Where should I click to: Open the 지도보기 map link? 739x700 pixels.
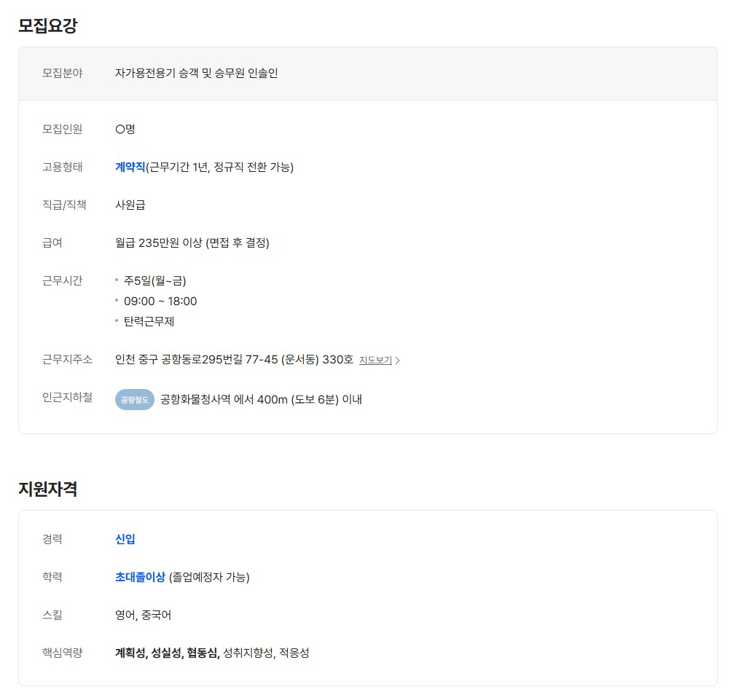click(375, 360)
